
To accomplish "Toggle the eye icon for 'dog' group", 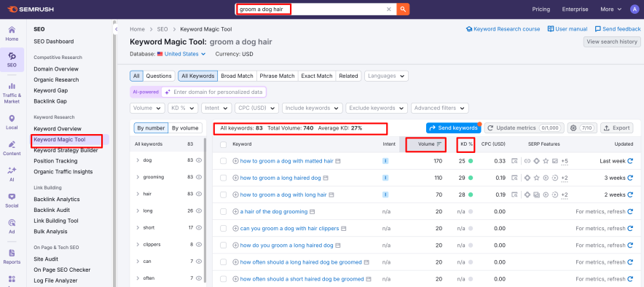I will (199, 160).
